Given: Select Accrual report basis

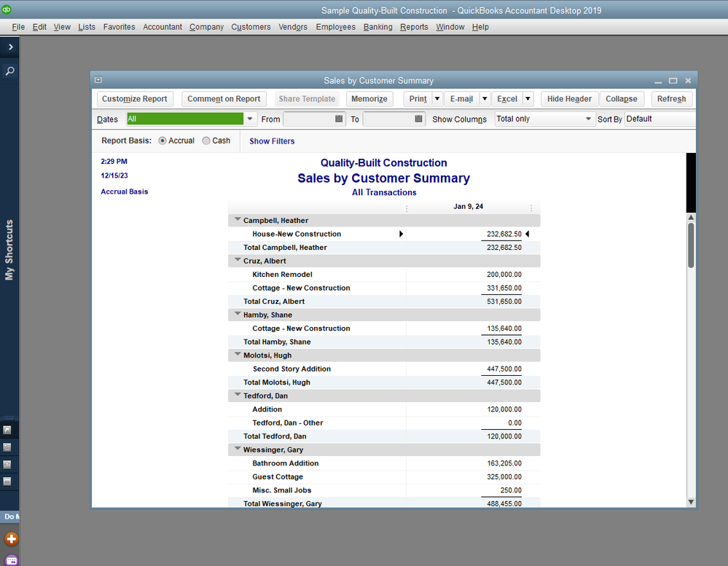Looking at the screenshot, I should [162, 141].
